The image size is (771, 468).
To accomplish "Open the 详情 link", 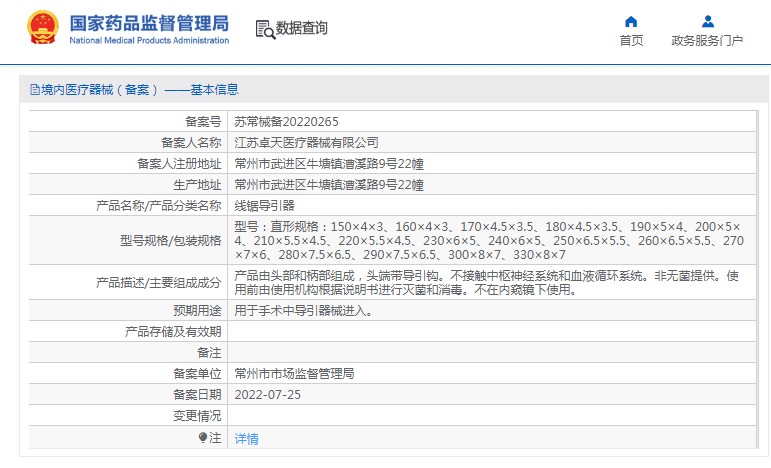I will 246,439.
